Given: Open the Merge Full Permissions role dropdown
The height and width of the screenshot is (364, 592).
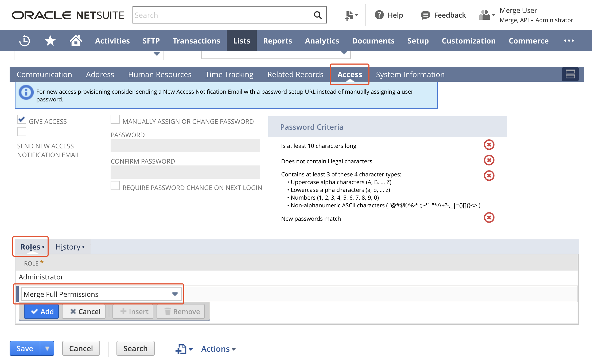Looking at the screenshot, I should click(175, 294).
